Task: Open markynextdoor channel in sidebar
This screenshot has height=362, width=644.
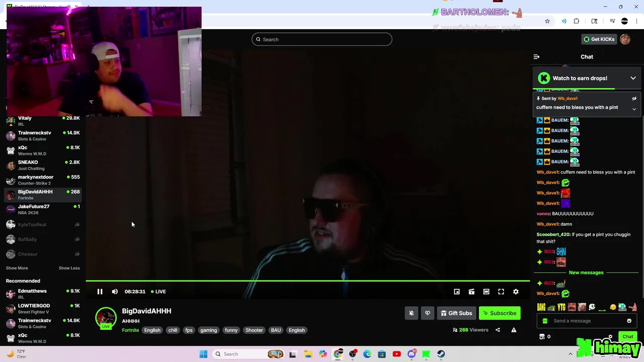Action: [43, 180]
